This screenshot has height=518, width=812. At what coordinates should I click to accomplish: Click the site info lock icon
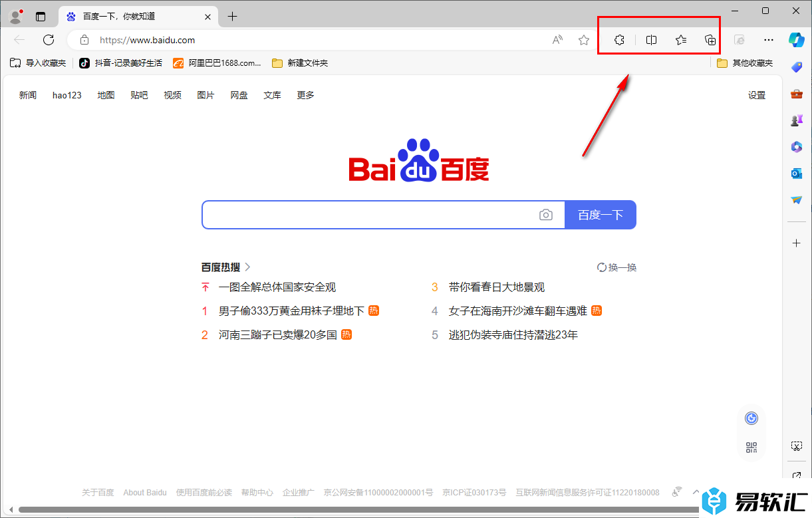click(x=84, y=40)
